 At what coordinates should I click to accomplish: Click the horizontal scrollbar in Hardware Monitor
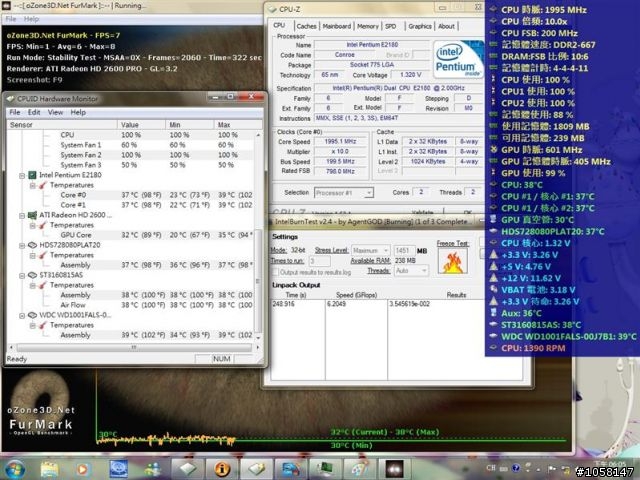coord(134,348)
